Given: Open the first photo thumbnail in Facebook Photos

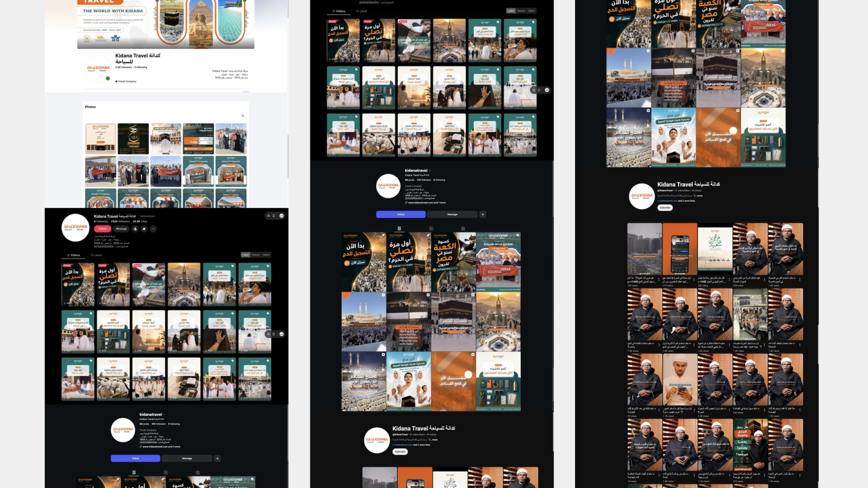Looking at the screenshot, I should point(101,139).
